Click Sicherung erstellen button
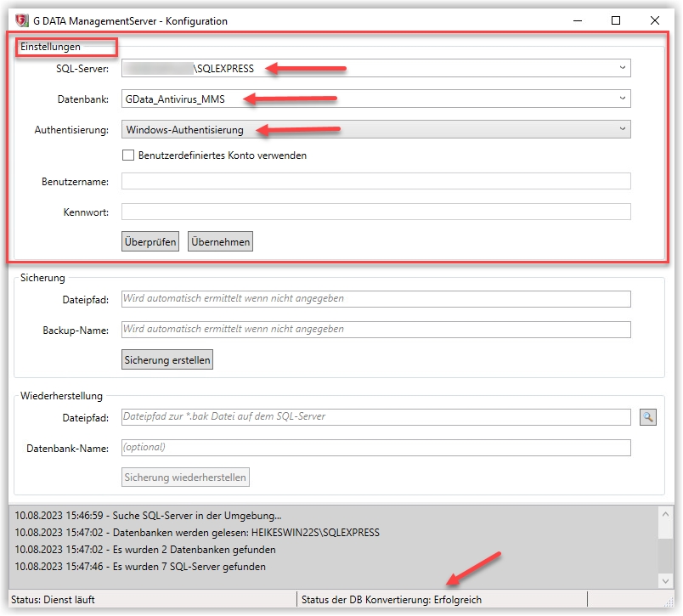The height and width of the screenshot is (616, 683). pyautogui.click(x=167, y=360)
